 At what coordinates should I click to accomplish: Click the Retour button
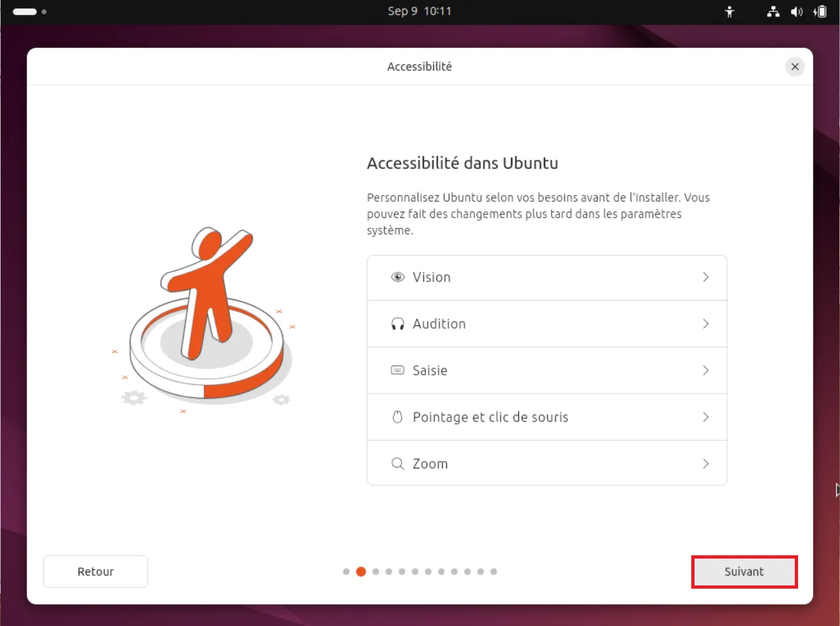click(x=96, y=572)
